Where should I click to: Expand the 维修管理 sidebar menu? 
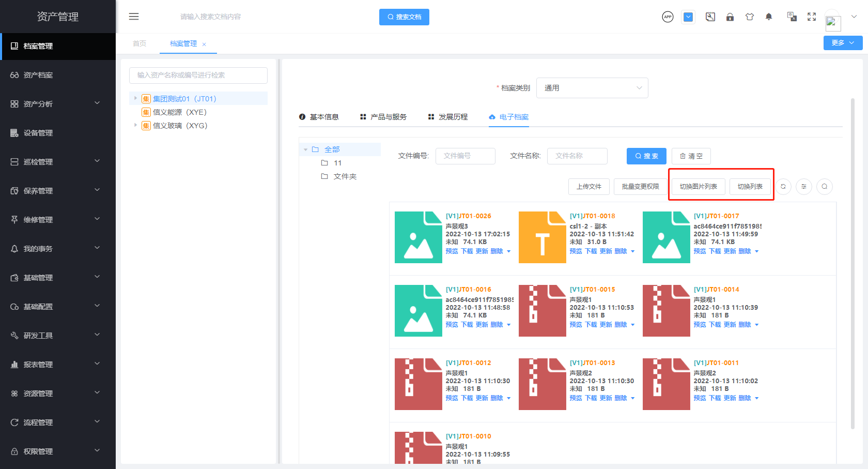coord(58,220)
